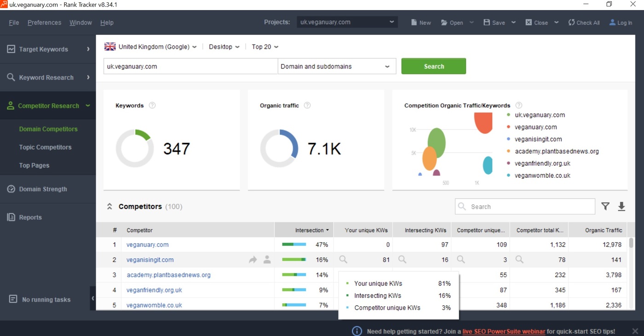Open the Domain and subdomains dropdown
This screenshot has width=644, height=336.
coord(337,66)
